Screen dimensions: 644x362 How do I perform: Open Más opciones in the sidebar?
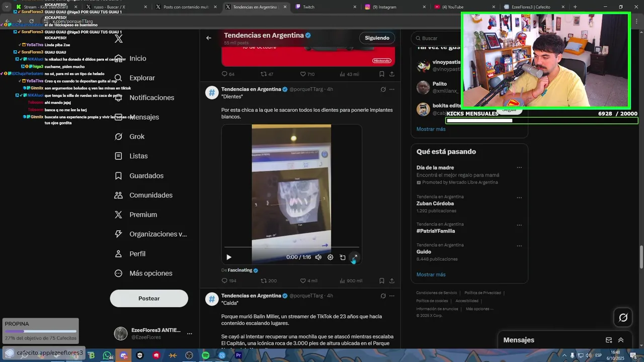pyautogui.click(x=143, y=274)
